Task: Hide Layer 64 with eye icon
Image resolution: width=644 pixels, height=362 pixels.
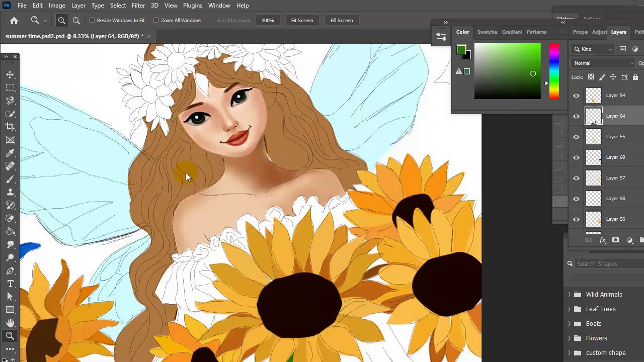Action: 577,116
